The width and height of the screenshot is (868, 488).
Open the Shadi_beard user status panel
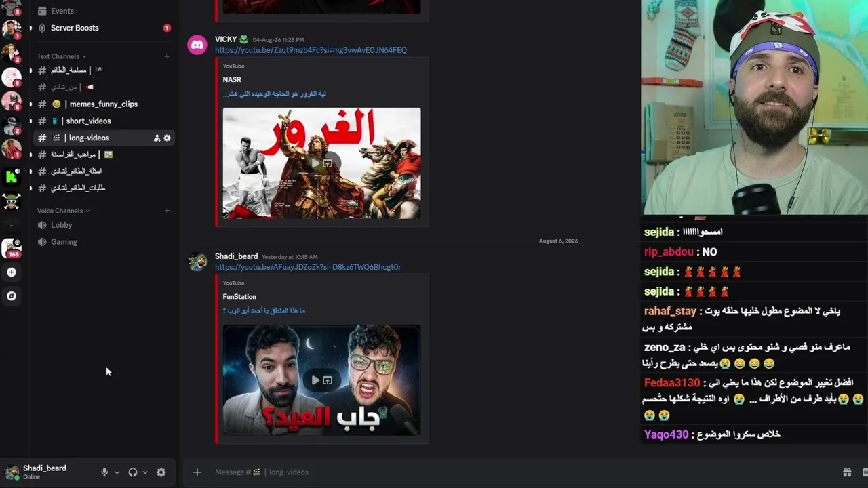[36, 472]
